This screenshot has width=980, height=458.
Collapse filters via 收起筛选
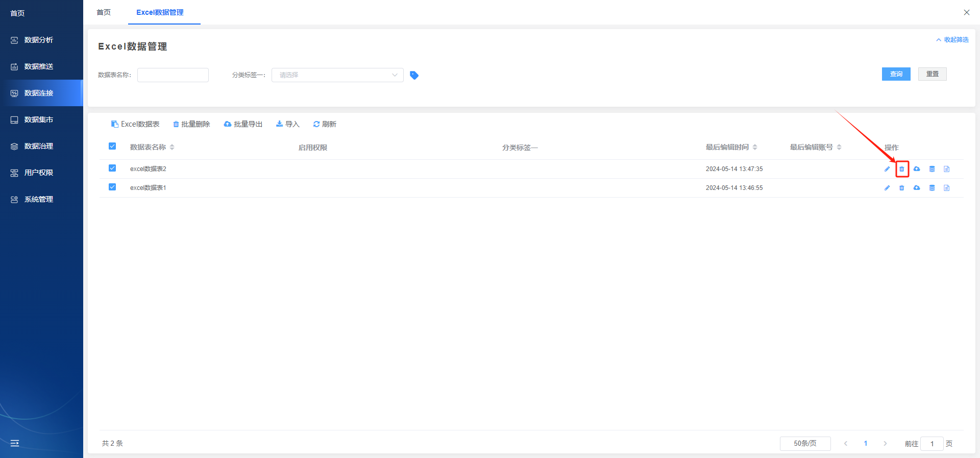952,40
